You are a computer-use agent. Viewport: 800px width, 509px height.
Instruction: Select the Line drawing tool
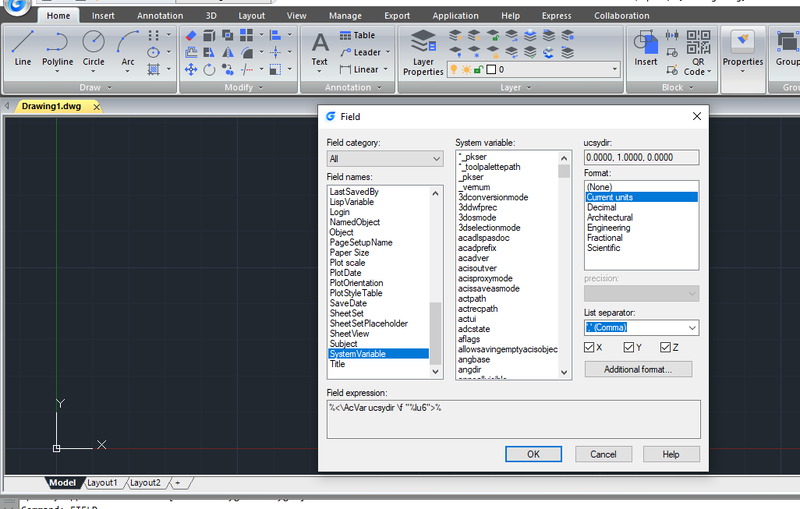tap(23, 48)
